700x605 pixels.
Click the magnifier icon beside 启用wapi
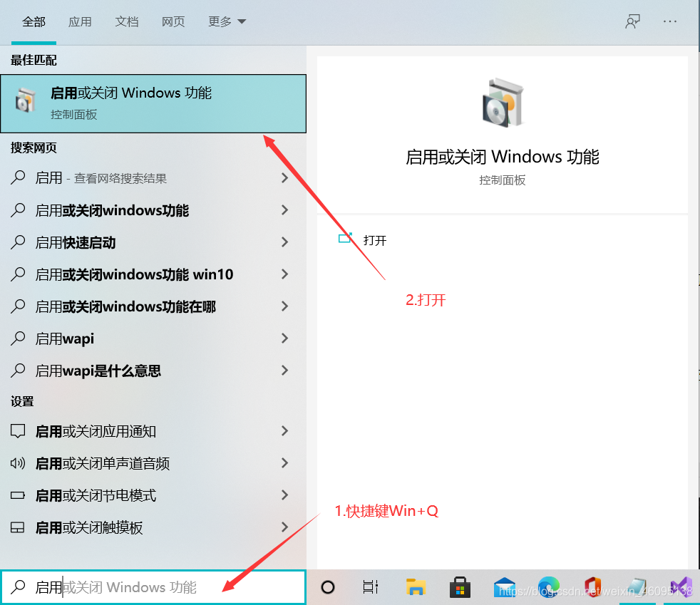coord(18,338)
